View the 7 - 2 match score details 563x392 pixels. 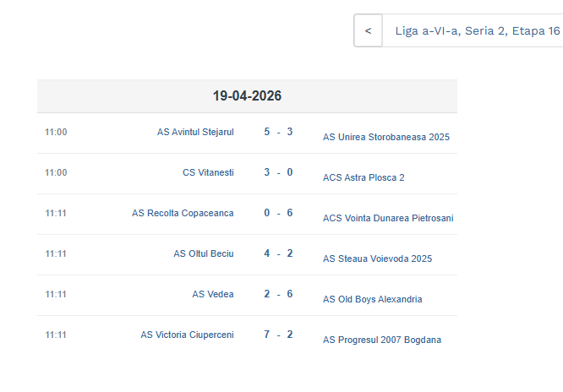278,335
